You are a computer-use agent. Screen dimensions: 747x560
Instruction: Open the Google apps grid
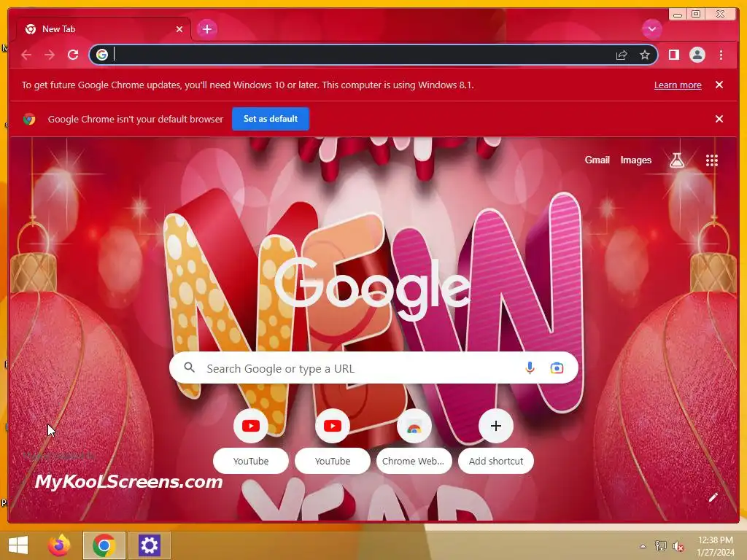pyautogui.click(x=711, y=160)
